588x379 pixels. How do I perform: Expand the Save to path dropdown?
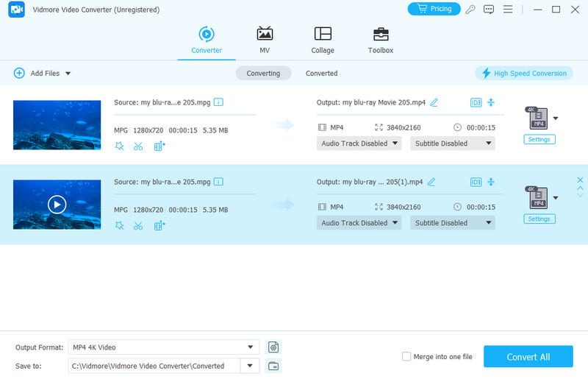click(250, 366)
